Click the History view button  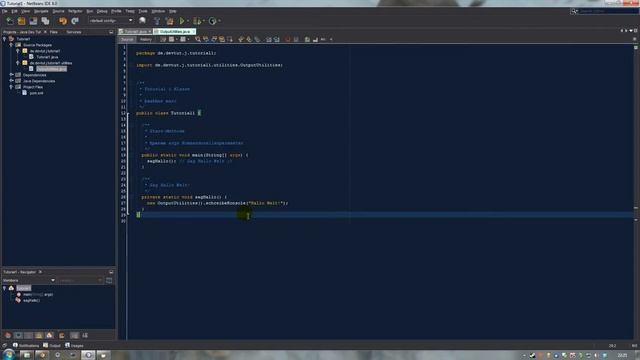coord(146,40)
